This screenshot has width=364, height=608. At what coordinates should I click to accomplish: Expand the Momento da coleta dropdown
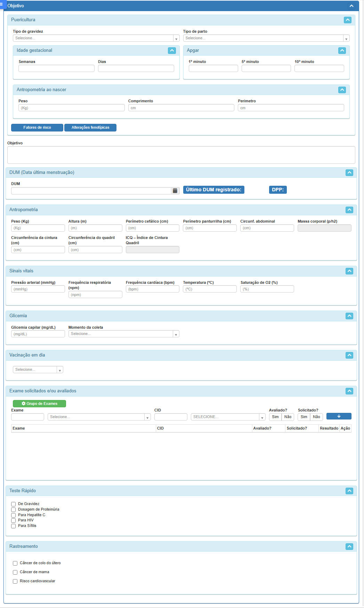click(123, 334)
